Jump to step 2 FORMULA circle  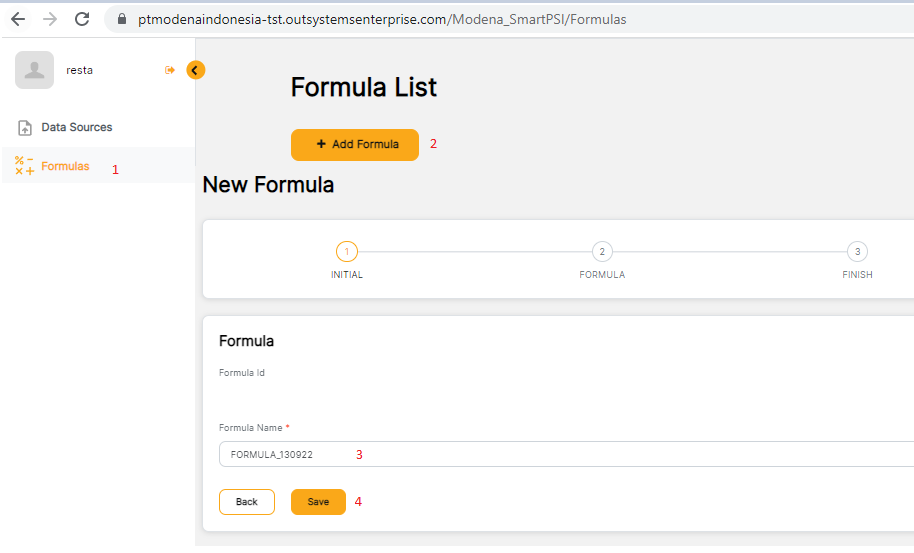click(602, 252)
